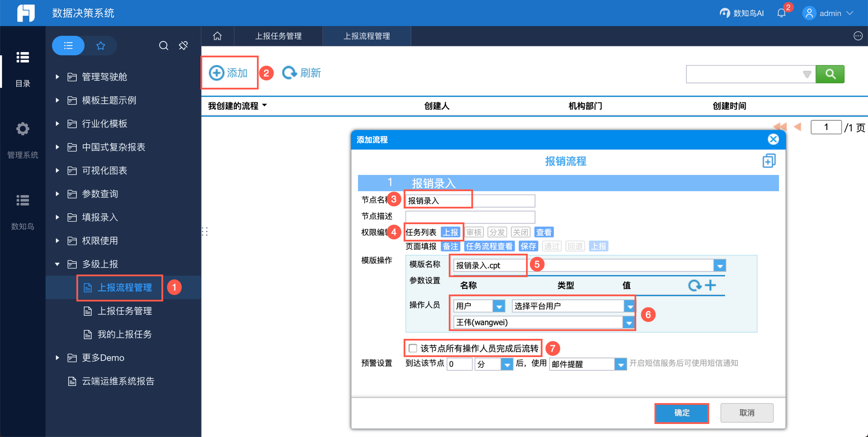Click the page number field
This screenshot has height=437, width=868.
(826, 127)
